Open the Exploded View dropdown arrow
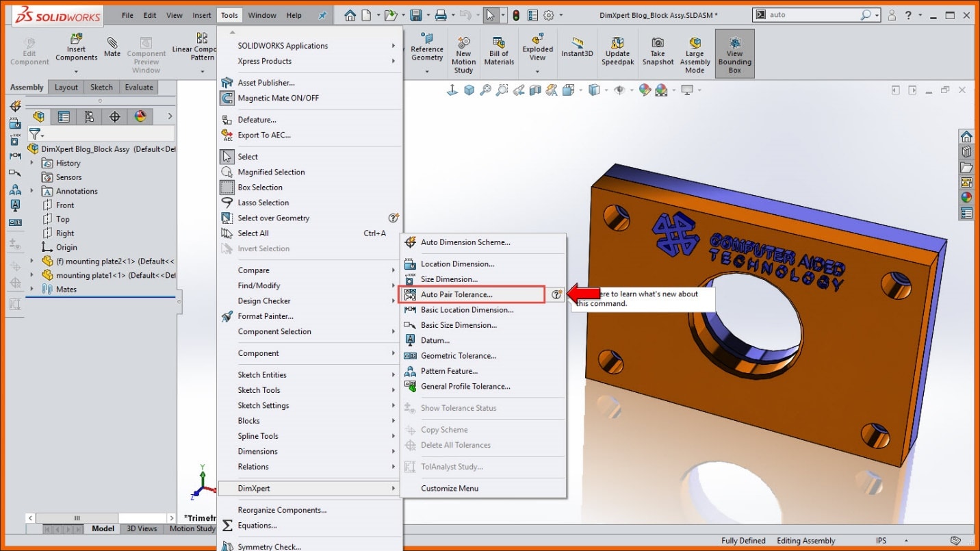 coord(538,71)
